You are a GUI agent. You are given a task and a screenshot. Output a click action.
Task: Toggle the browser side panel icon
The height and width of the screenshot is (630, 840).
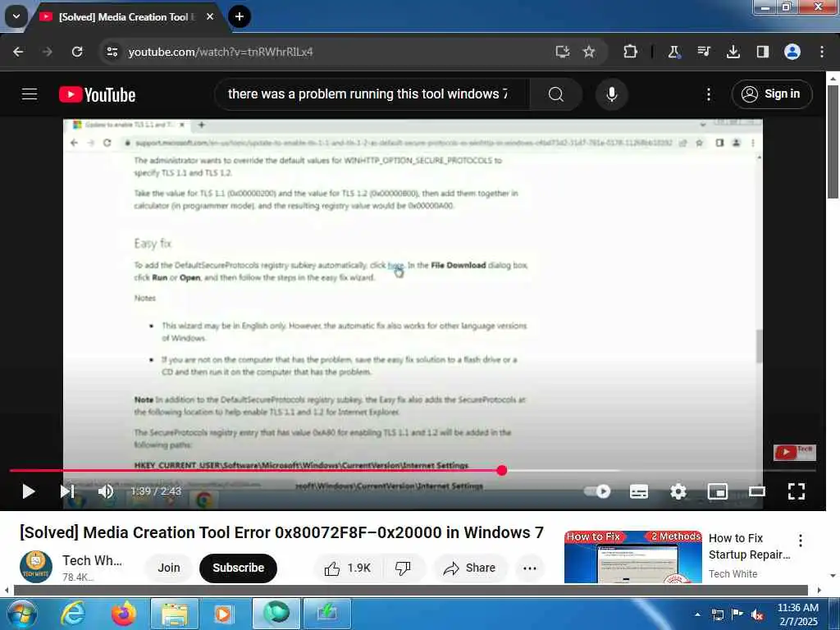click(x=762, y=52)
